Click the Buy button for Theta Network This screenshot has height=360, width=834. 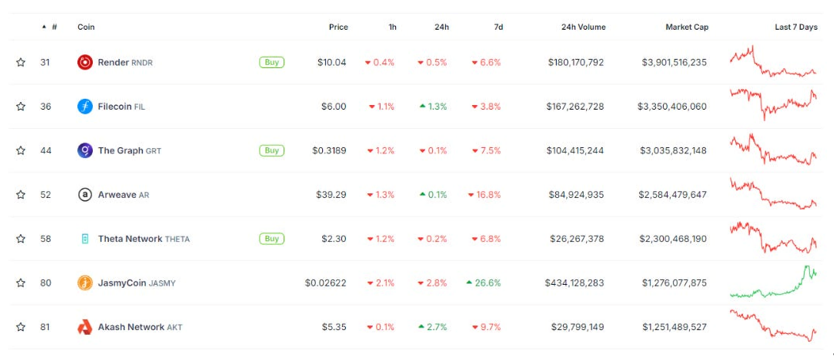pyautogui.click(x=272, y=239)
